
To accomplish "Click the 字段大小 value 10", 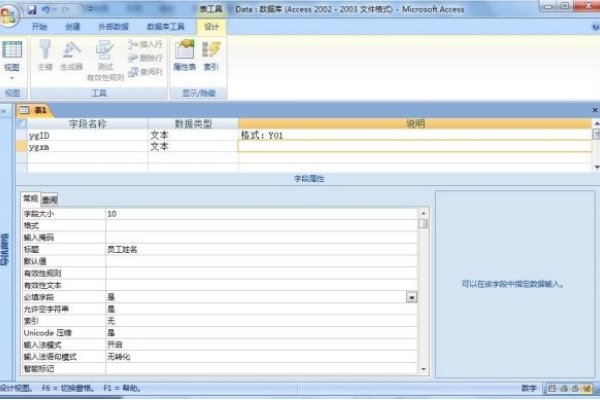I will pos(261,214).
